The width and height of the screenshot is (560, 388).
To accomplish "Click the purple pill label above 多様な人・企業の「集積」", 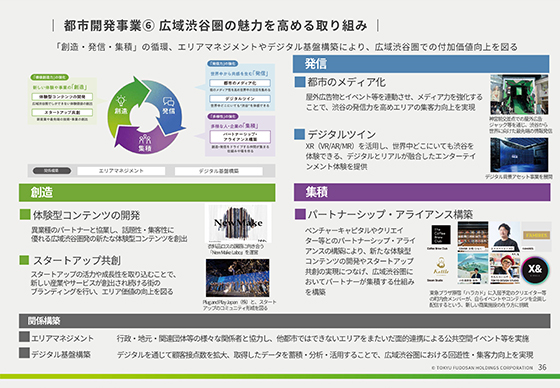I will pyautogui.click(x=222, y=116).
